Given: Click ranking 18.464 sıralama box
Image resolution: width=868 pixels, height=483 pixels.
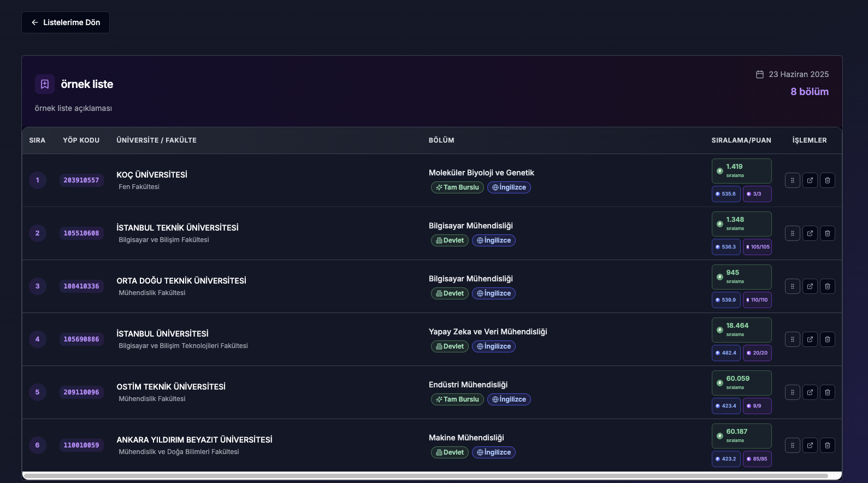Looking at the screenshot, I should 741,330.
